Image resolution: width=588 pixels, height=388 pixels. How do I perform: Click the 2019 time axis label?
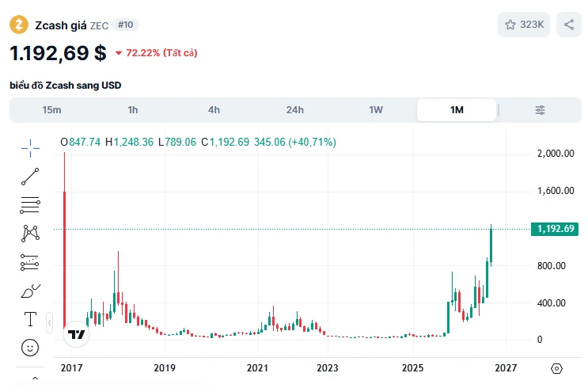(x=165, y=367)
